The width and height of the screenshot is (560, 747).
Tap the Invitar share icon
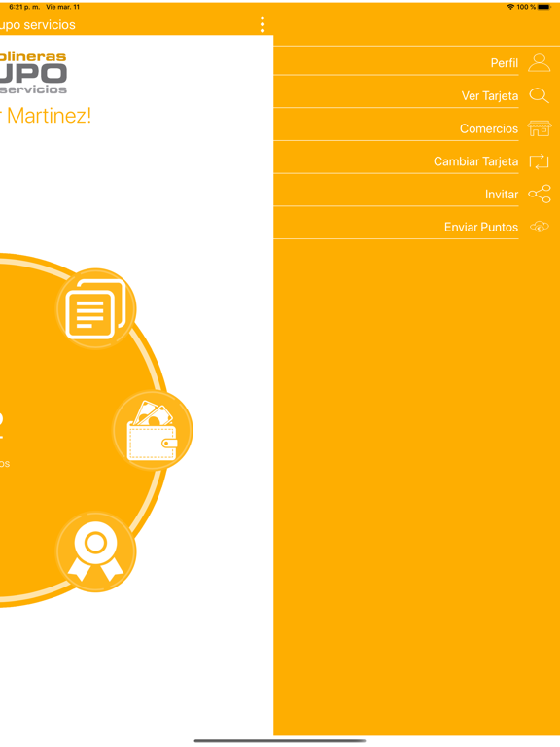(539, 194)
